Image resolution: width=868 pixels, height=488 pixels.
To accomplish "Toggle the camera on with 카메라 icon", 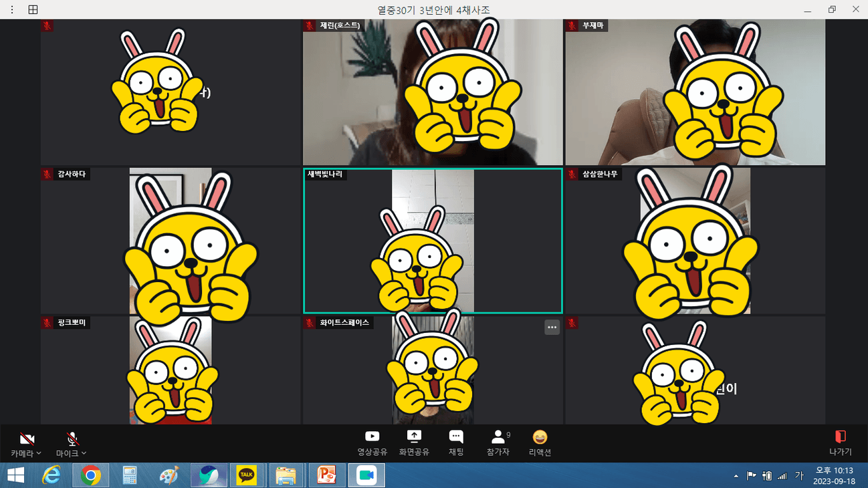I will pyautogui.click(x=27, y=439).
